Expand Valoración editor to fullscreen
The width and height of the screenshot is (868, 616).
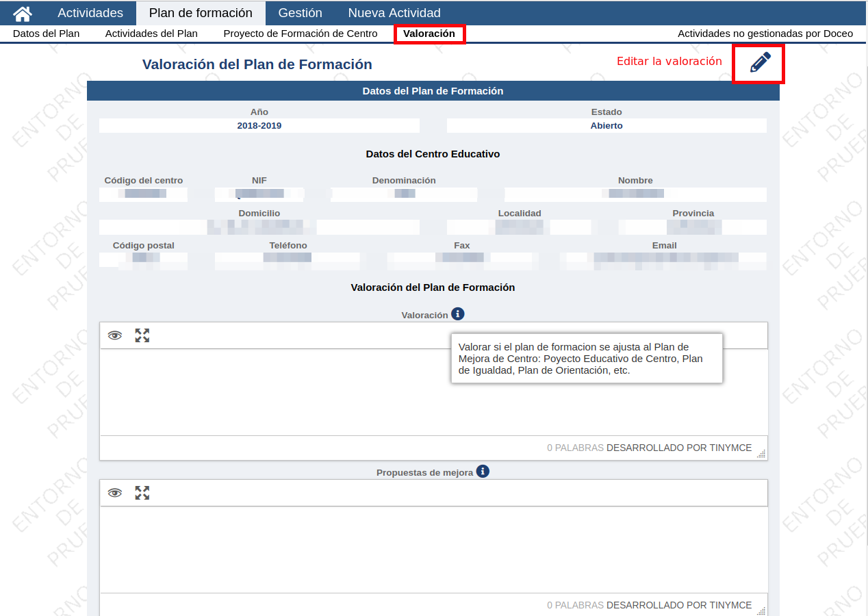[x=142, y=335]
